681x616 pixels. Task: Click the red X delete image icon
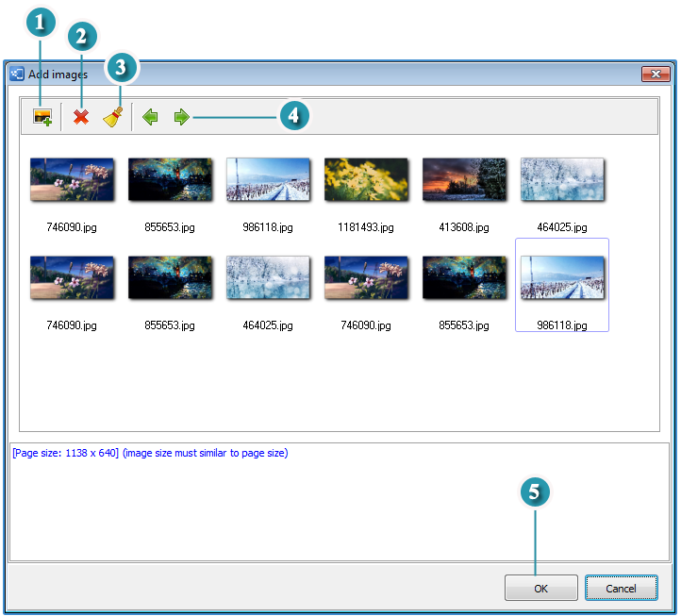81,117
